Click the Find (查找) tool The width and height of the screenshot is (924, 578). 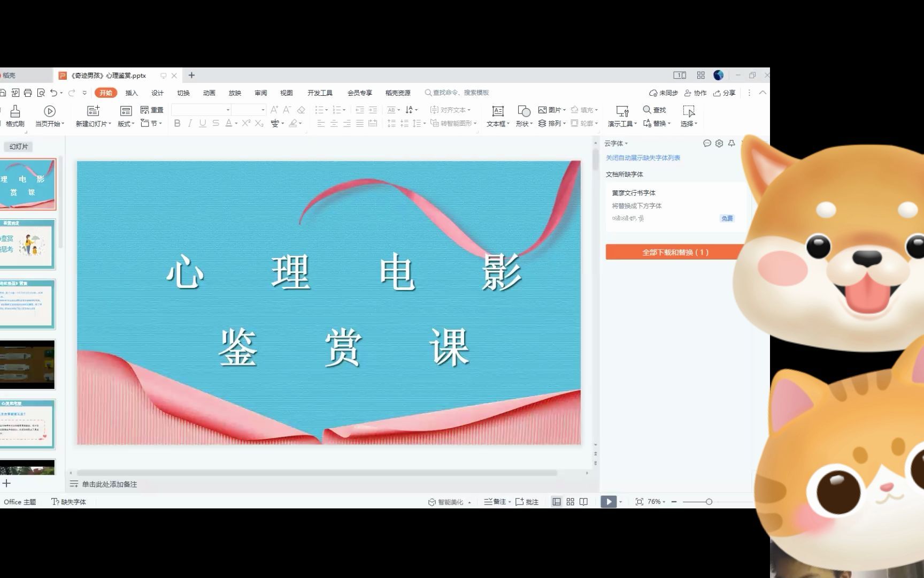pyautogui.click(x=654, y=110)
